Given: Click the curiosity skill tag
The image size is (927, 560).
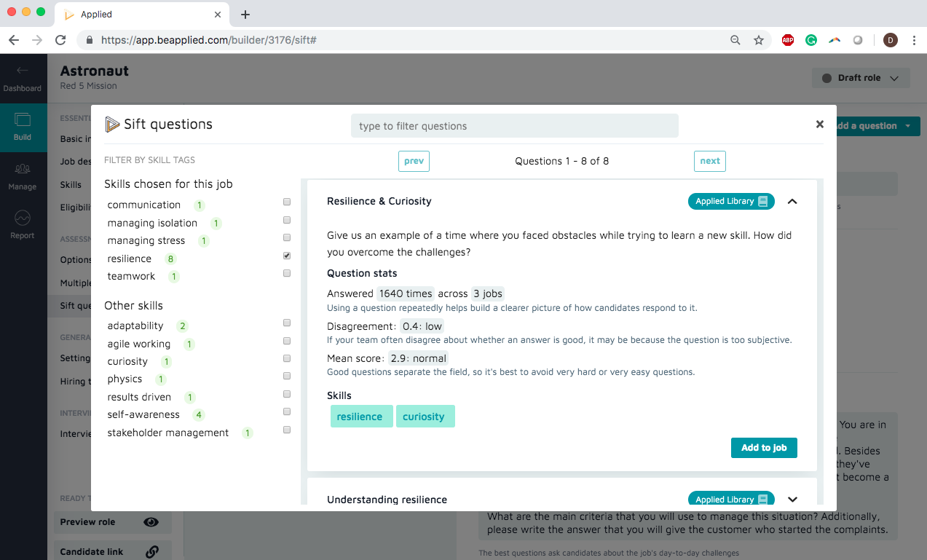Looking at the screenshot, I should [425, 417].
